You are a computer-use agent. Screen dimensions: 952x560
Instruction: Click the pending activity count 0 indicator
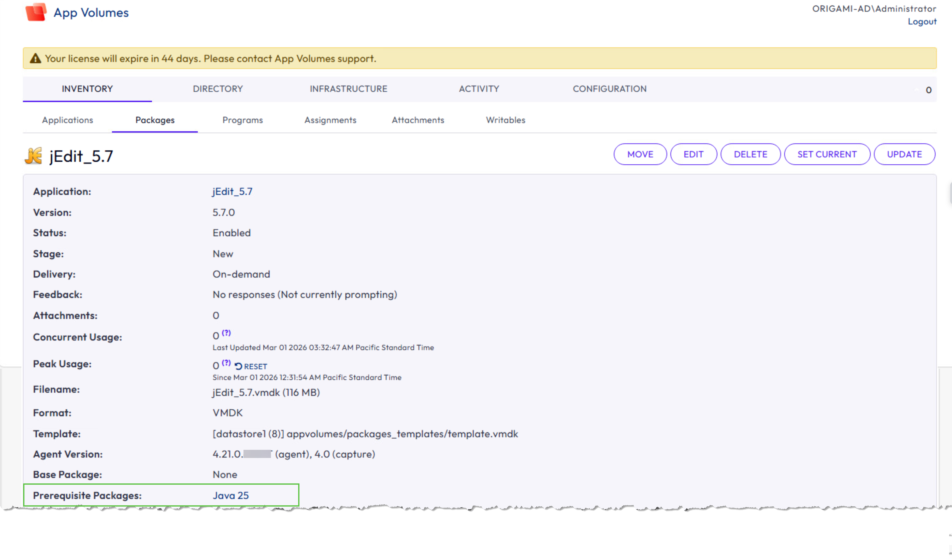coord(929,90)
